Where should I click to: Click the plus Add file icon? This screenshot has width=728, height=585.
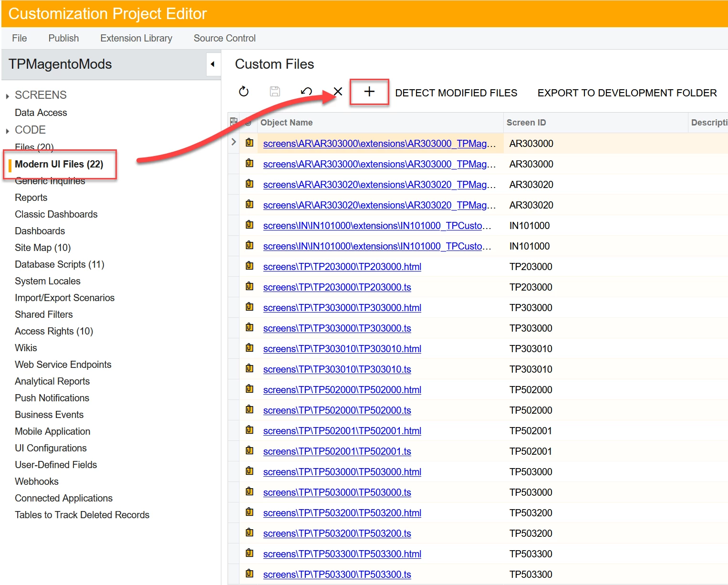[x=369, y=92]
